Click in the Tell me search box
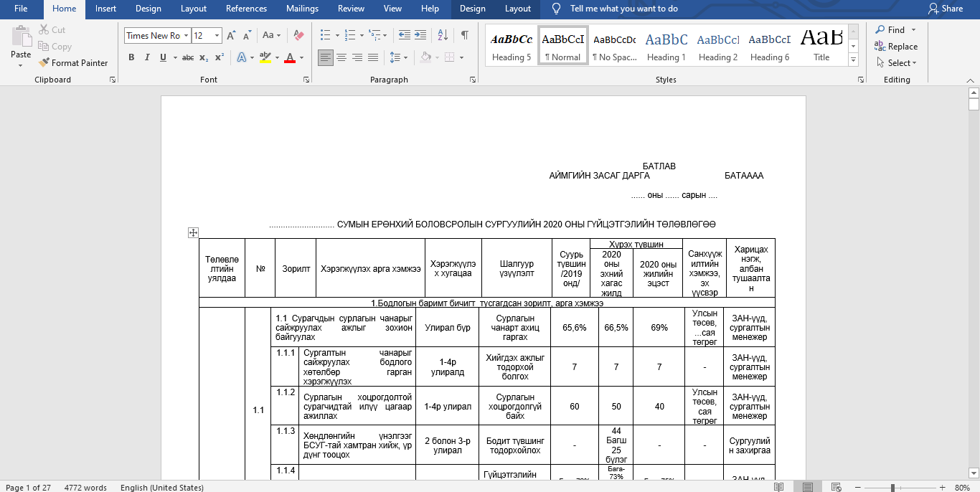This screenshot has height=492, width=980. [623, 9]
